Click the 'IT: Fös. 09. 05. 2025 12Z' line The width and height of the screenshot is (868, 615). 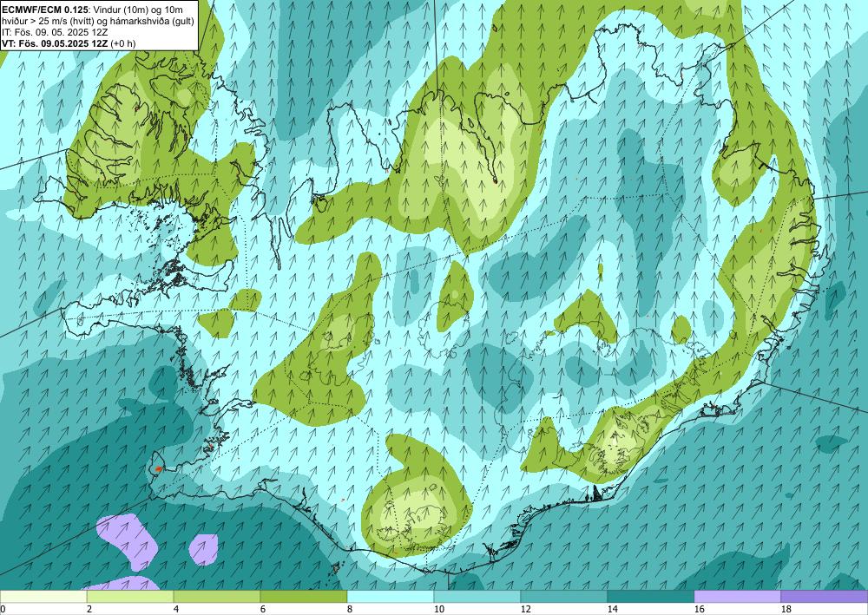[54, 32]
